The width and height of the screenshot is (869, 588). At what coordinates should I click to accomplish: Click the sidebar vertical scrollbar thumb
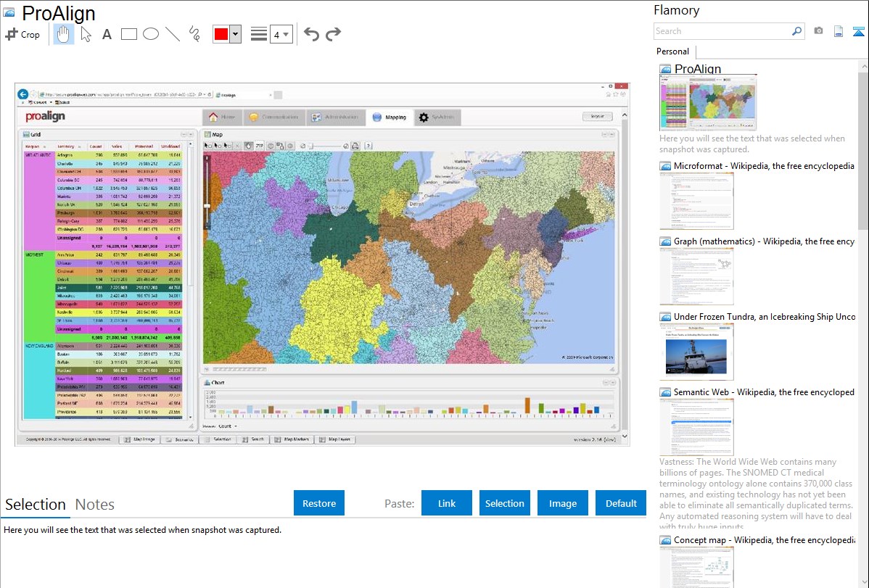coord(864,151)
